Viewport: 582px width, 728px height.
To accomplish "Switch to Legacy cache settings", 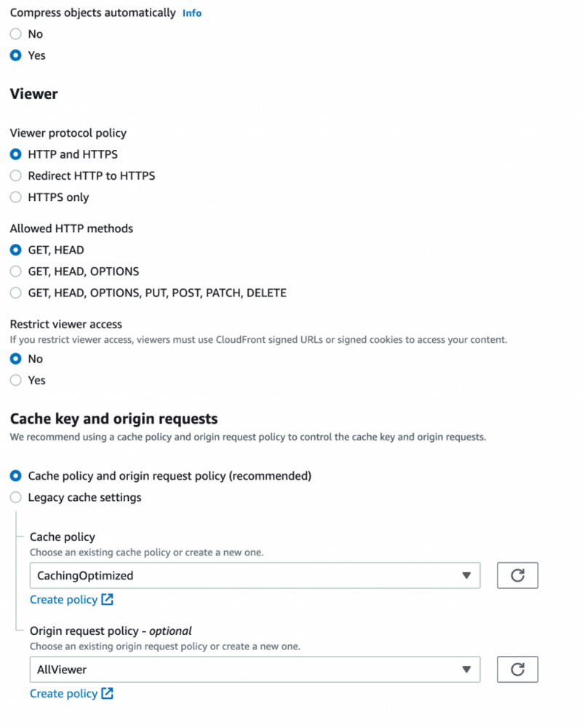I will pyautogui.click(x=16, y=497).
